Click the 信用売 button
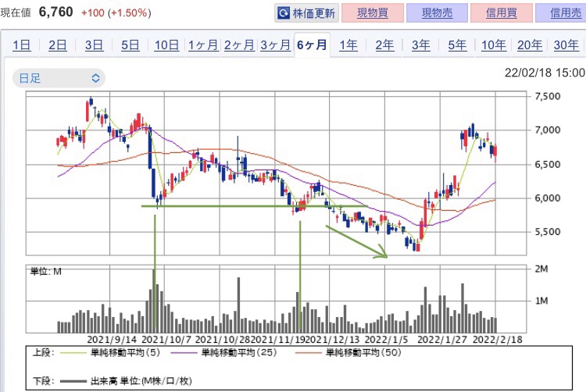 pos(563,13)
